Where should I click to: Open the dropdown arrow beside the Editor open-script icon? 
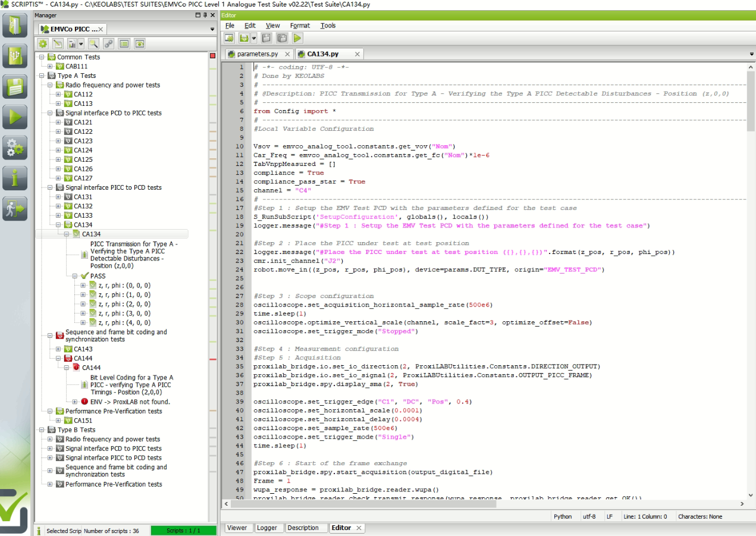click(x=254, y=38)
